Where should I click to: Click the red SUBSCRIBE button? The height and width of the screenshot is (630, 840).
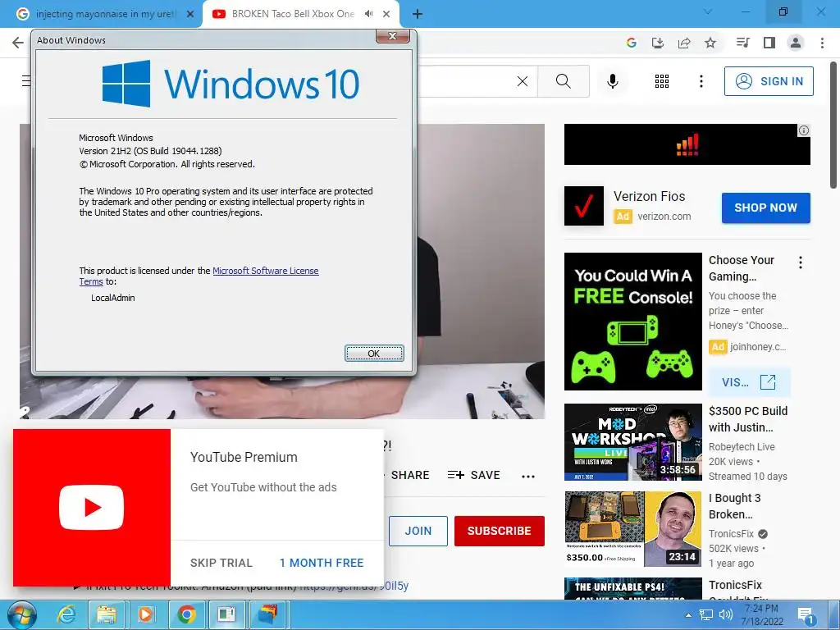tap(500, 531)
